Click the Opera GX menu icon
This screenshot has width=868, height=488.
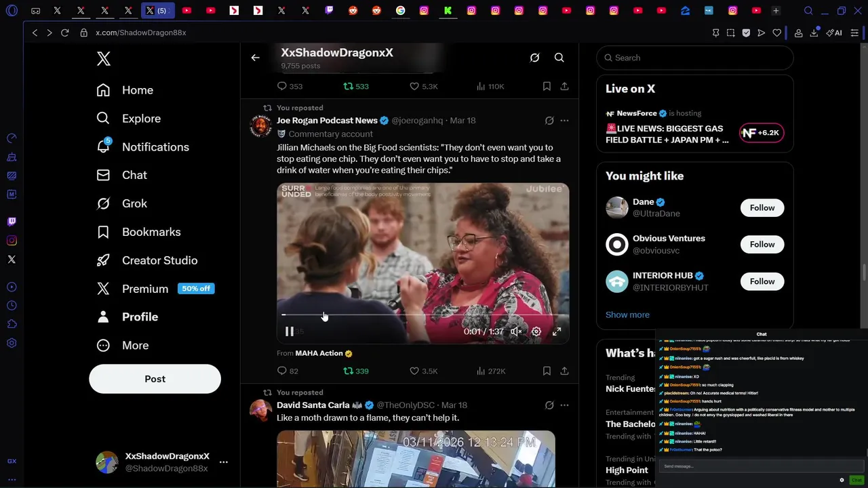point(12,11)
